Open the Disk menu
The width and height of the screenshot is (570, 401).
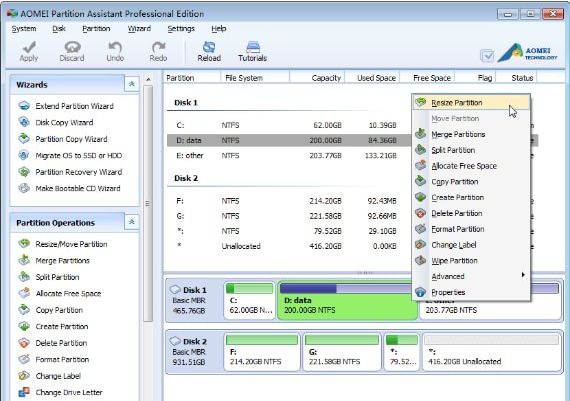tap(59, 28)
